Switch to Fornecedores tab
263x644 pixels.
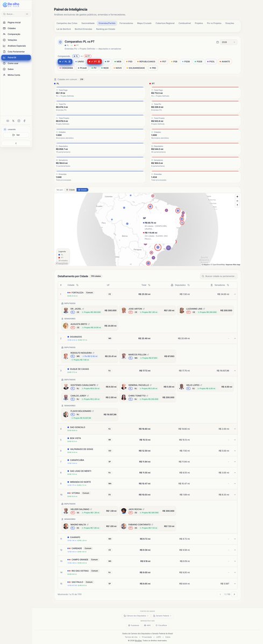126,24
